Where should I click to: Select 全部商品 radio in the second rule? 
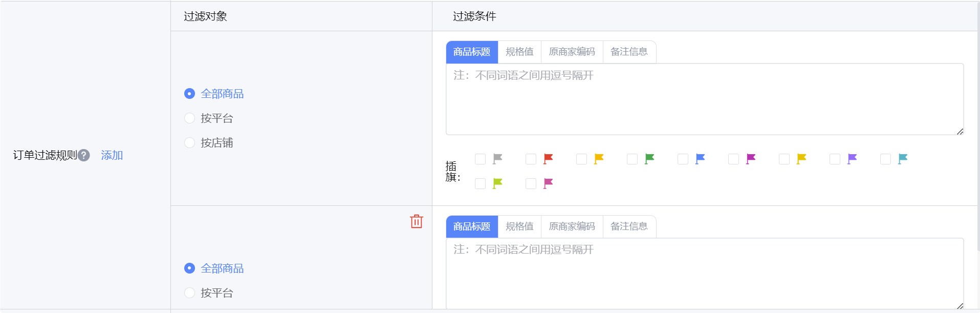[x=189, y=268]
